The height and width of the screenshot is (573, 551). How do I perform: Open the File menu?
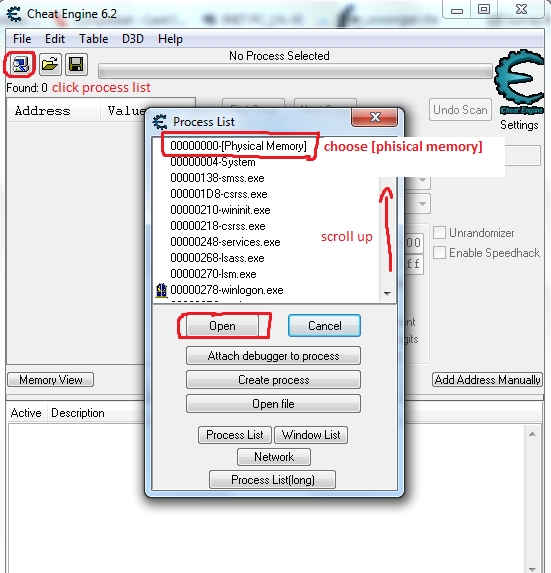tap(22, 39)
